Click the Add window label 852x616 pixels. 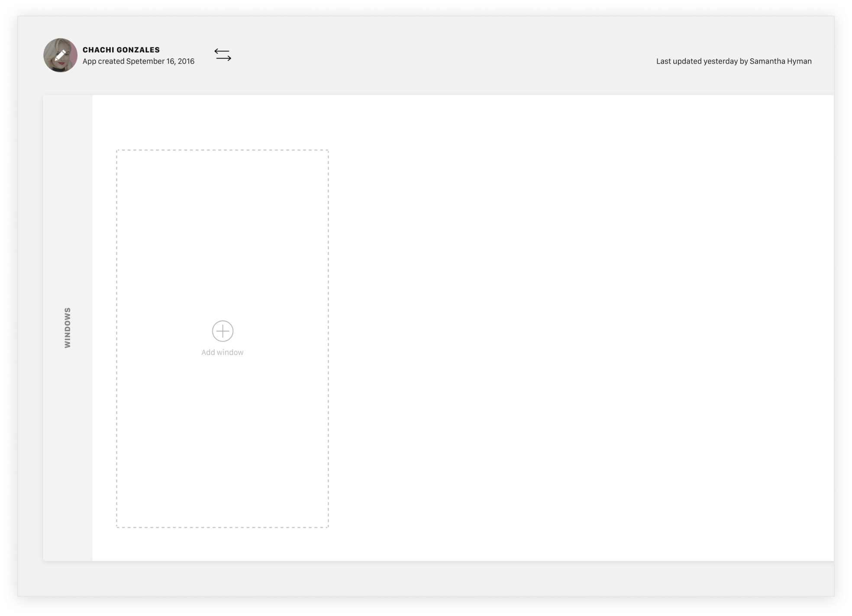(x=222, y=352)
